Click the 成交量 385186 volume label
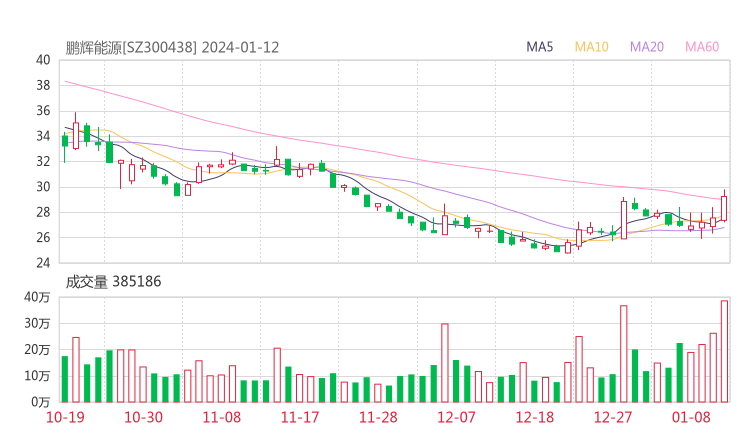The height and width of the screenshot is (440, 740). tap(113, 282)
